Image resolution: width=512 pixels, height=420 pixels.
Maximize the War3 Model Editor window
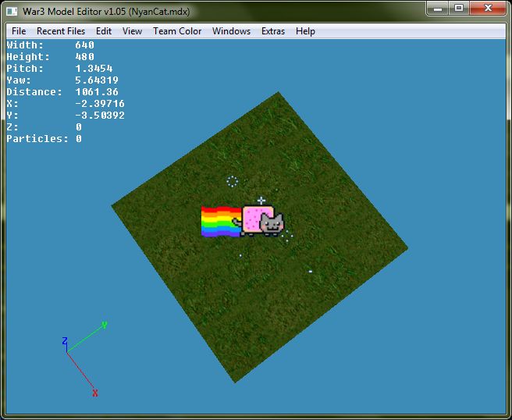459,8
